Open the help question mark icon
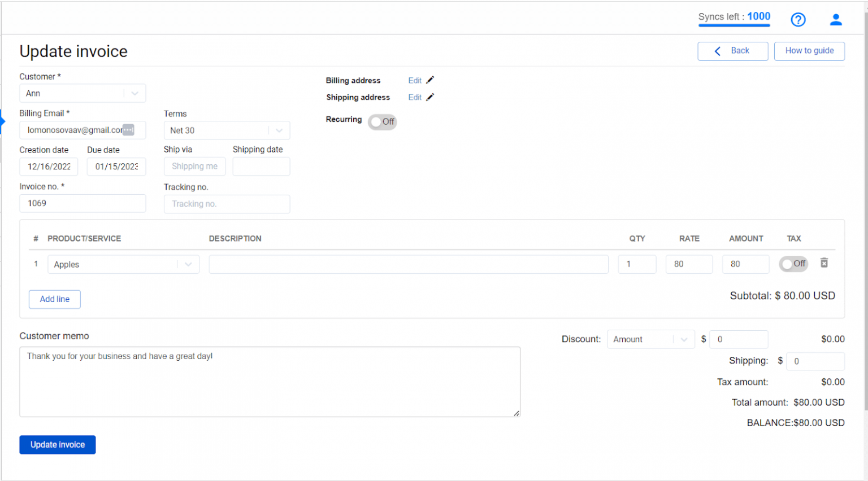868x481 pixels. point(798,19)
